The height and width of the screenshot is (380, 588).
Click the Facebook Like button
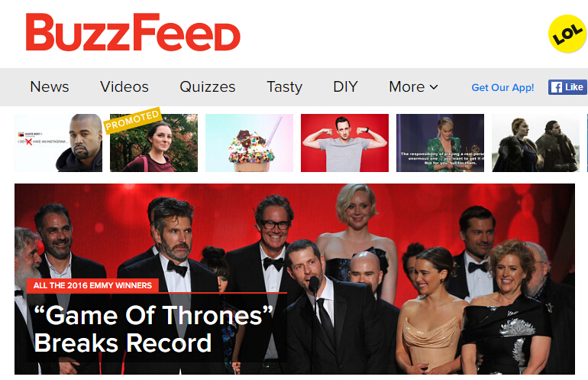567,87
